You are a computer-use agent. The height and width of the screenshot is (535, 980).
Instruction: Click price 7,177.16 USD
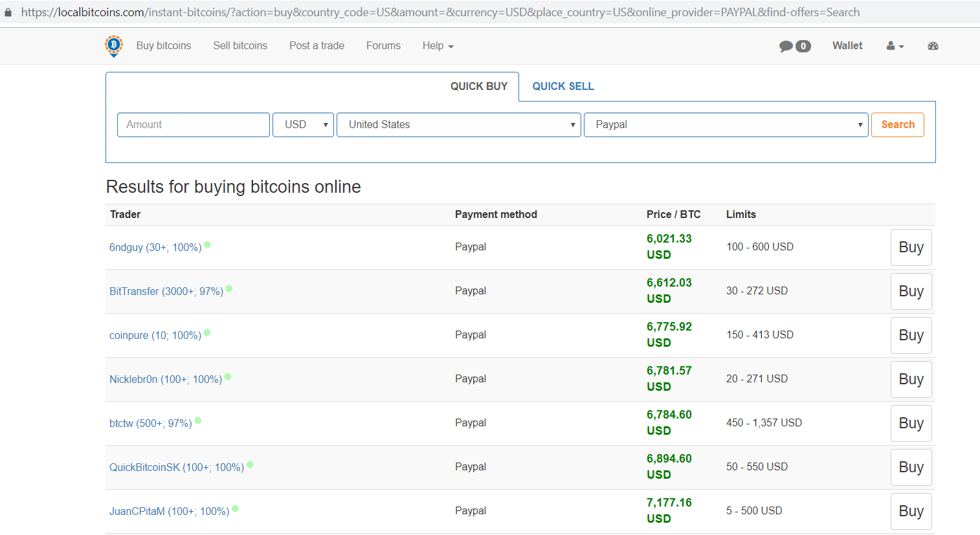(x=669, y=510)
